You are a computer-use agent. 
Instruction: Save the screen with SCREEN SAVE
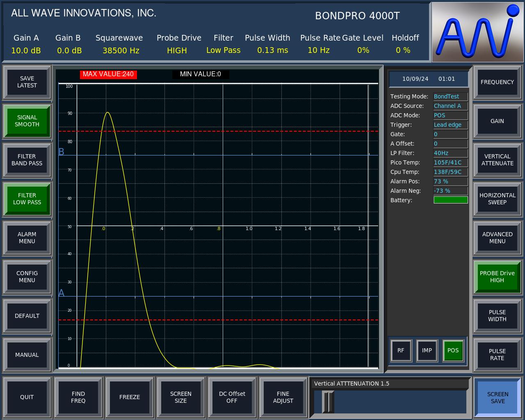(x=498, y=397)
